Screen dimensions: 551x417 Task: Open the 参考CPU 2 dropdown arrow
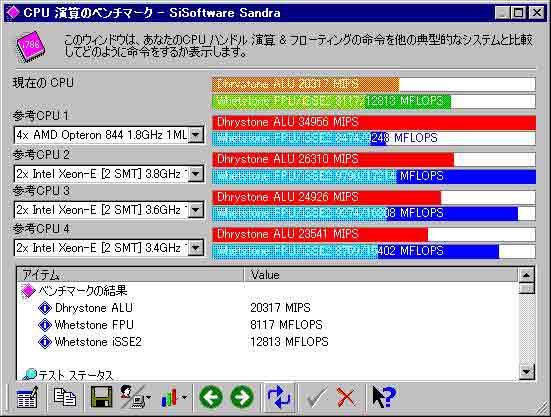(x=196, y=174)
